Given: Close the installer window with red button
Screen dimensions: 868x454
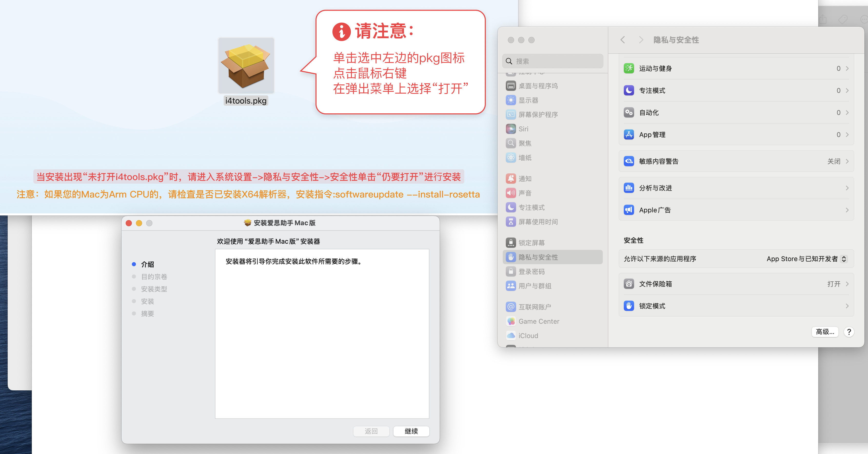Looking at the screenshot, I should pos(129,223).
